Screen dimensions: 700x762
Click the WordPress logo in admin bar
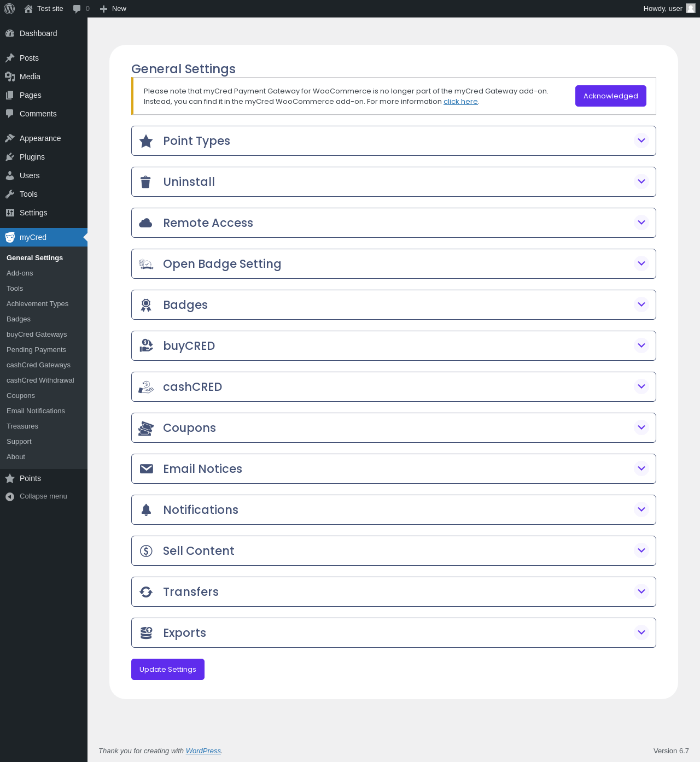tap(9, 9)
